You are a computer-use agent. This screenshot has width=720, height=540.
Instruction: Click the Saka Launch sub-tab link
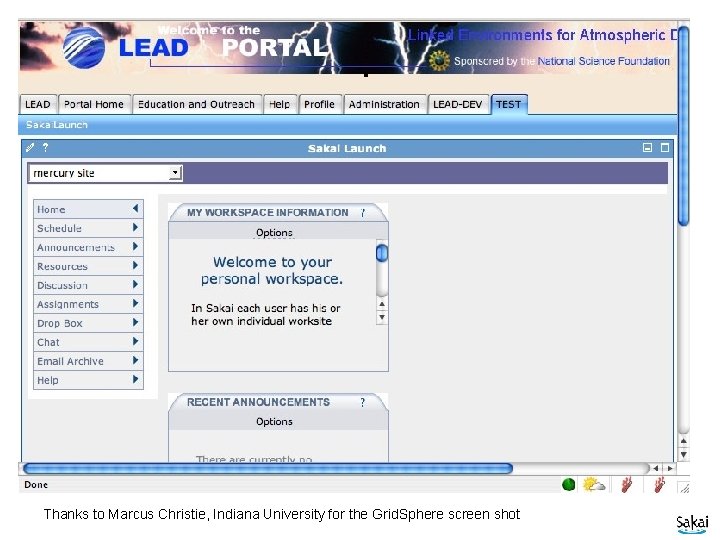pyautogui.click(x=56, y=125)
